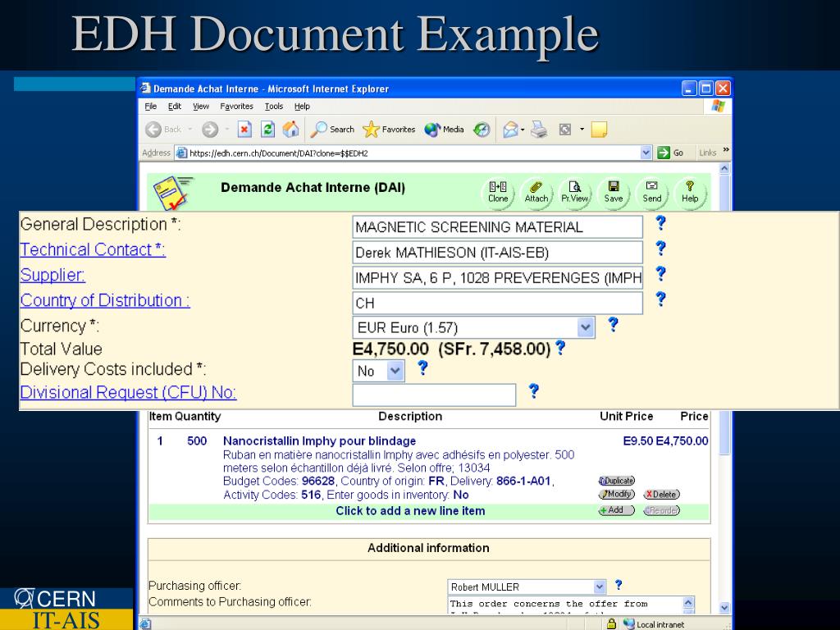Follow the Divisional Request (CFU) No link
Screen dimensions: 840x630
[x=128, y=392]
